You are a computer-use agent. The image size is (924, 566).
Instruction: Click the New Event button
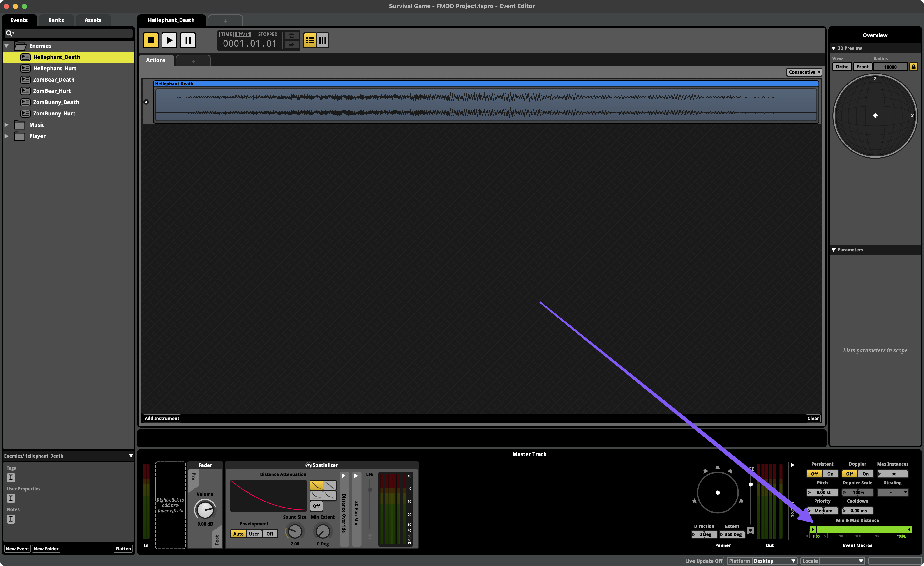click(x=17, y=549)
